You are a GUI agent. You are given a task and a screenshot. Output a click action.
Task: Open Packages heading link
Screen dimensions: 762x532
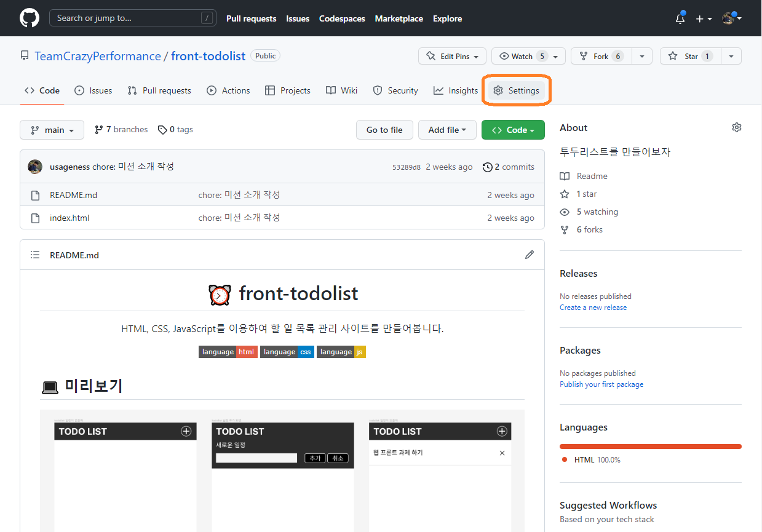pos(580,350)
